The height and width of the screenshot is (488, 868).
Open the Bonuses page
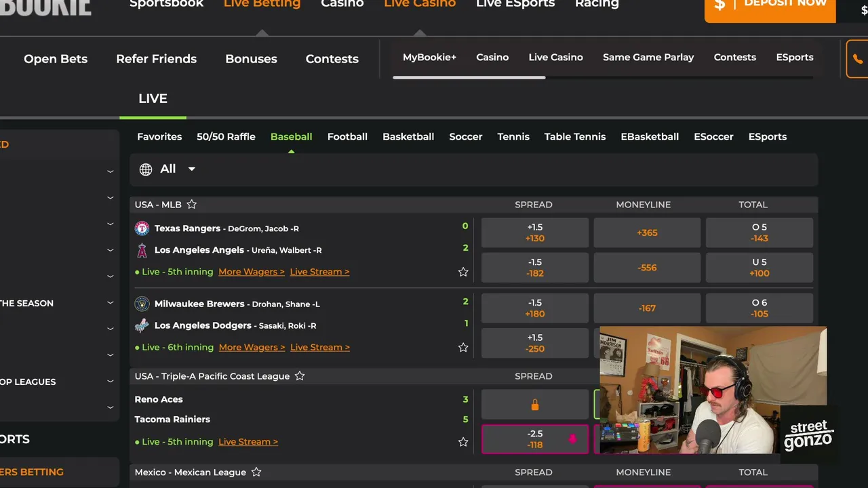tap(251, 59)
